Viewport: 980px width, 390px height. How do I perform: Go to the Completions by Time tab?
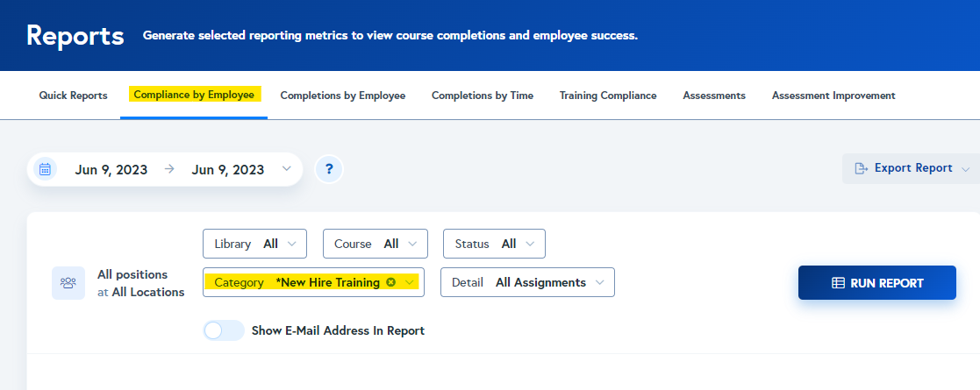click(x=482, y=96)
